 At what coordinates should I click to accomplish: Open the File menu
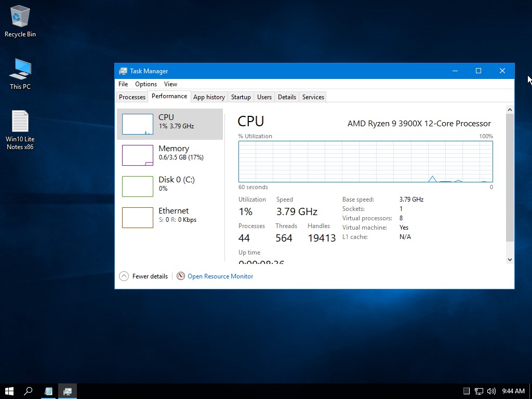(x=123, y=84)
